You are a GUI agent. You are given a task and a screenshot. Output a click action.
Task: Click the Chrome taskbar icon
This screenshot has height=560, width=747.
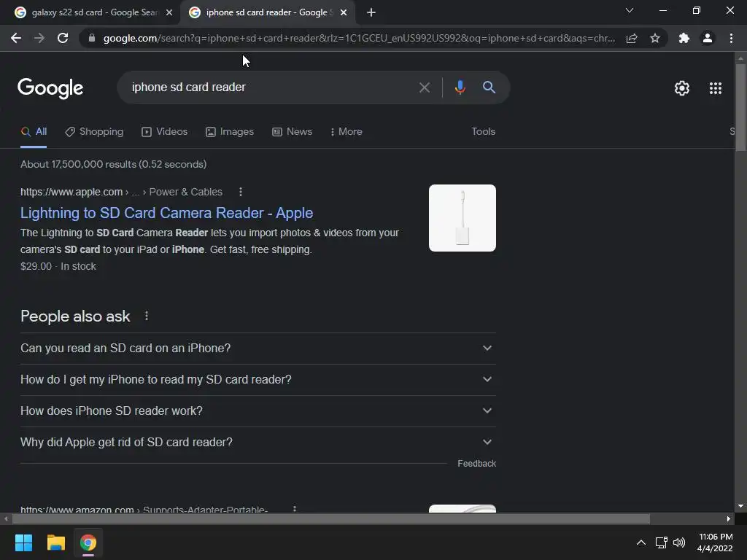[88, 542]
